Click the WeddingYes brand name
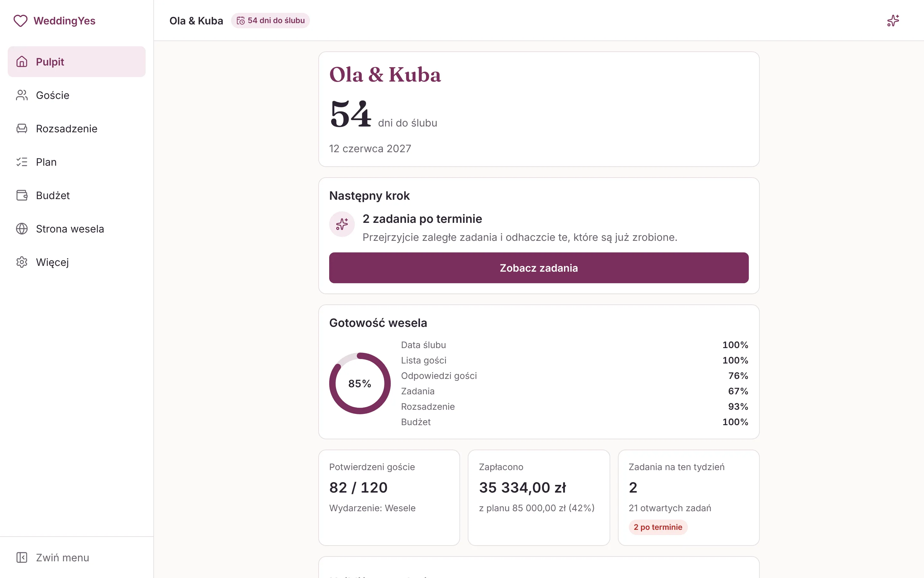 [64, 21]
